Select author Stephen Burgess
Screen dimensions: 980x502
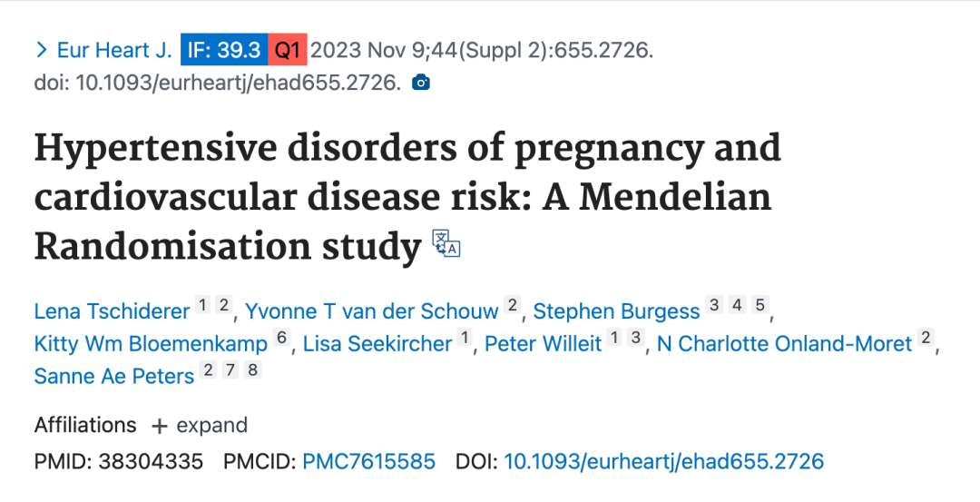click(616, 311)
